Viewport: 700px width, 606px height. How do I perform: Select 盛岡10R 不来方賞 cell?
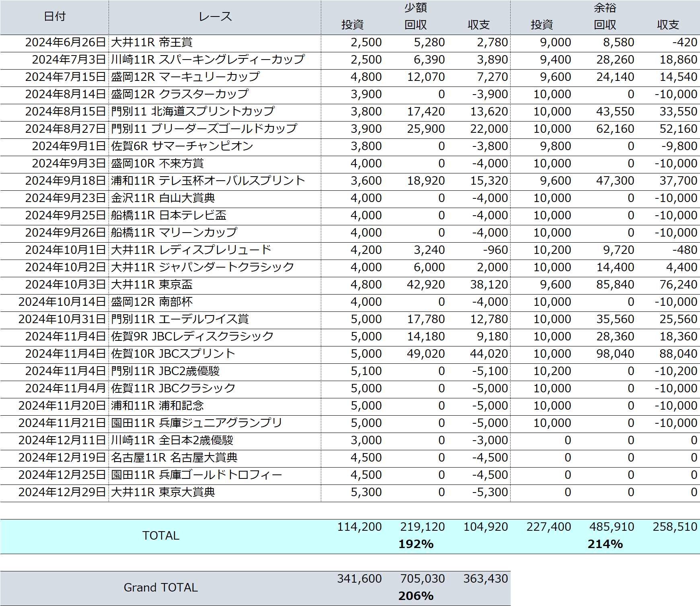tap(157, 163)
